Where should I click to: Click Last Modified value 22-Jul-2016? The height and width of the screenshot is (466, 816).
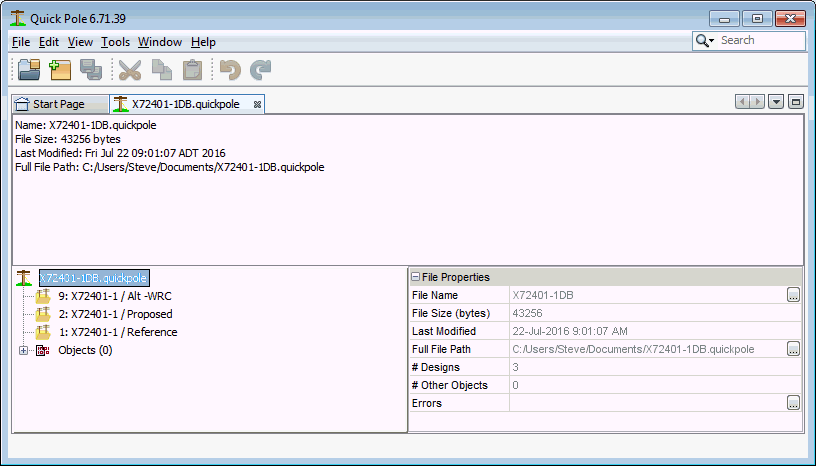click(x=570, y=331)
